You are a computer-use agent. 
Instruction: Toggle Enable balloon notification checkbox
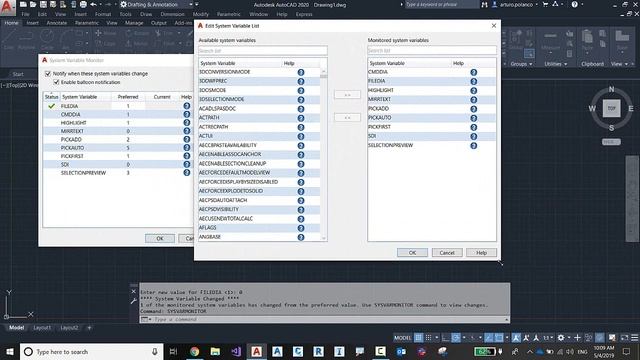[56, 82]
